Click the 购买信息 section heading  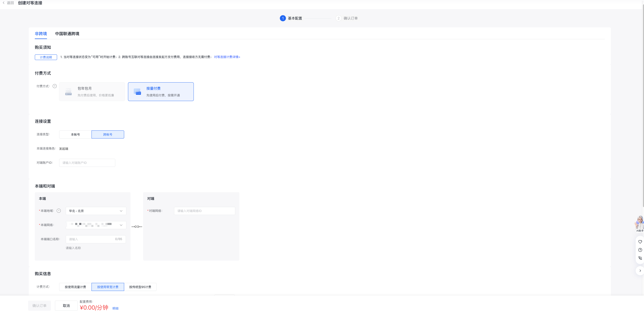click(43, 274)
